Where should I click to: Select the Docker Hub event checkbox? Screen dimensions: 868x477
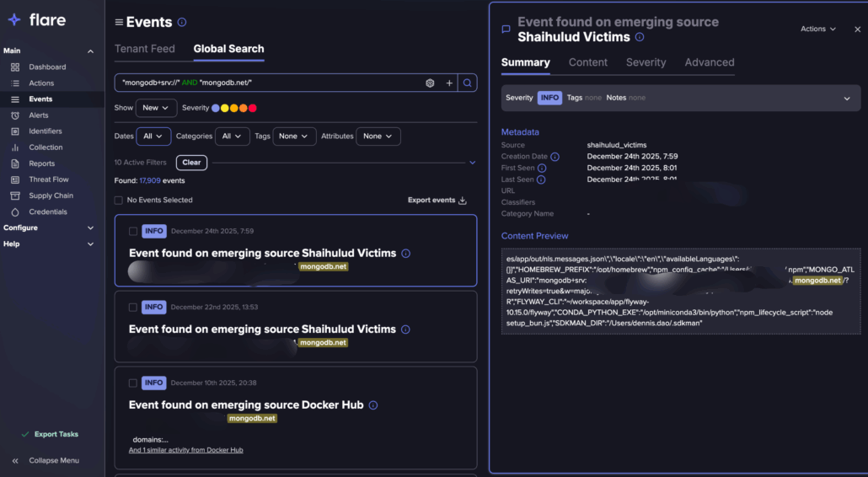133,383
